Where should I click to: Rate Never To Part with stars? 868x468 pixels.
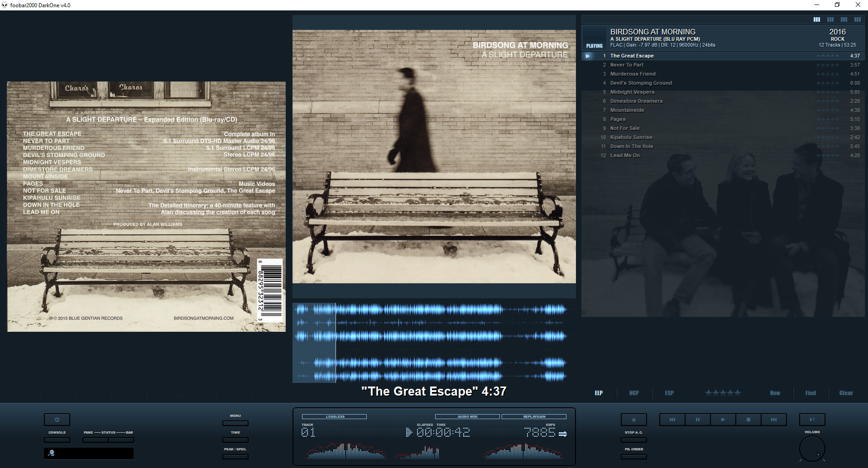(828, 65)
